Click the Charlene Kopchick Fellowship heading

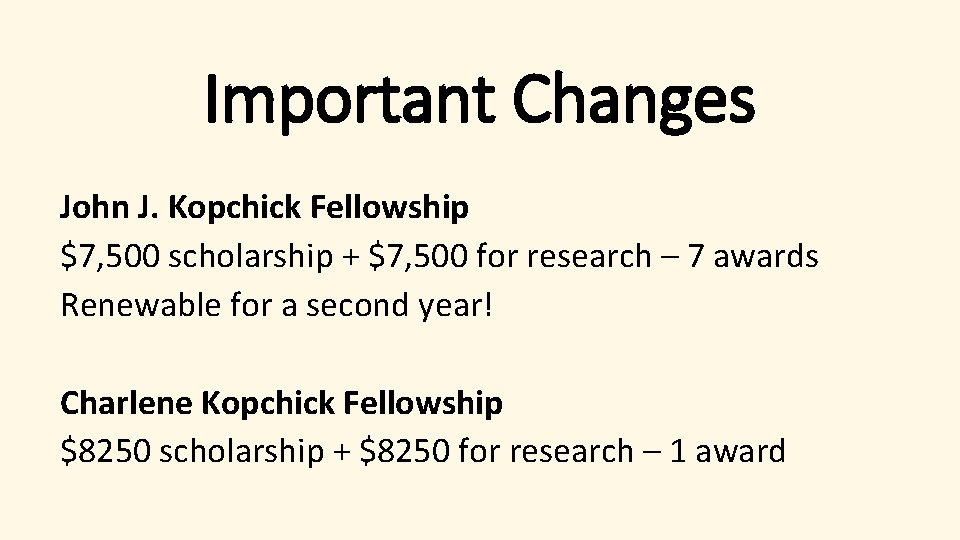coord(281,403)
